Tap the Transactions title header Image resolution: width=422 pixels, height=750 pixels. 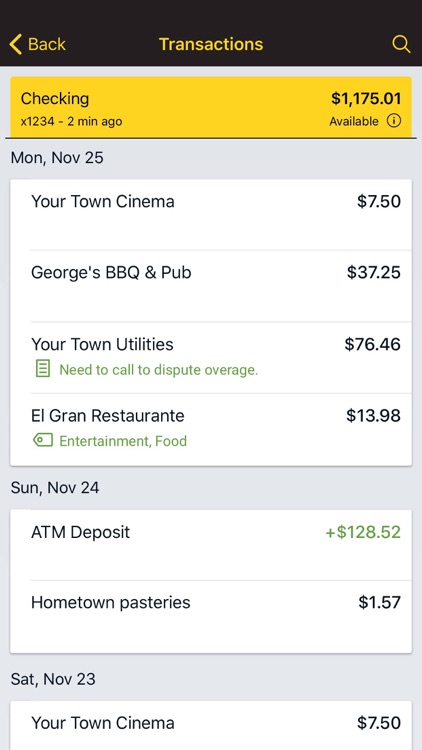coord(211,44)
